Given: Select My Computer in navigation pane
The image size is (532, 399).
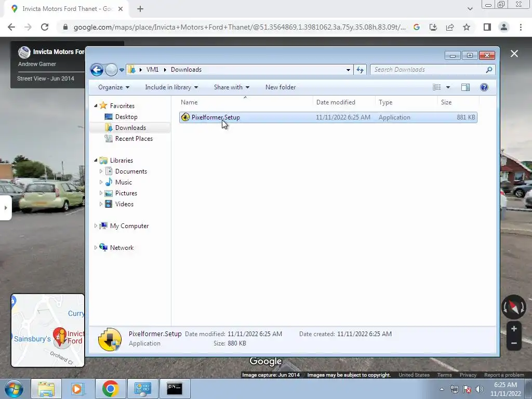Looking at the screenshot, I should point(129,226).
